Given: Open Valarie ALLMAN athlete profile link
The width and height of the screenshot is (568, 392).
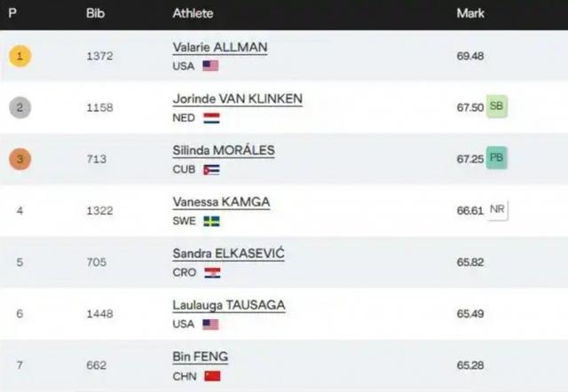Looking at the screenshot, I should pos(220,47).
